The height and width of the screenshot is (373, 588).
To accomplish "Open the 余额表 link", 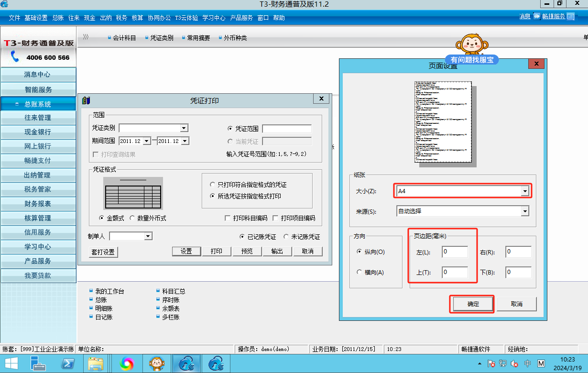I will (x=171, y=308).
